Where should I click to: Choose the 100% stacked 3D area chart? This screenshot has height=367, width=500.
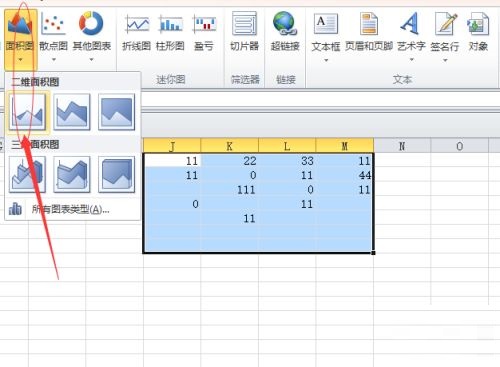coord(116,175)
